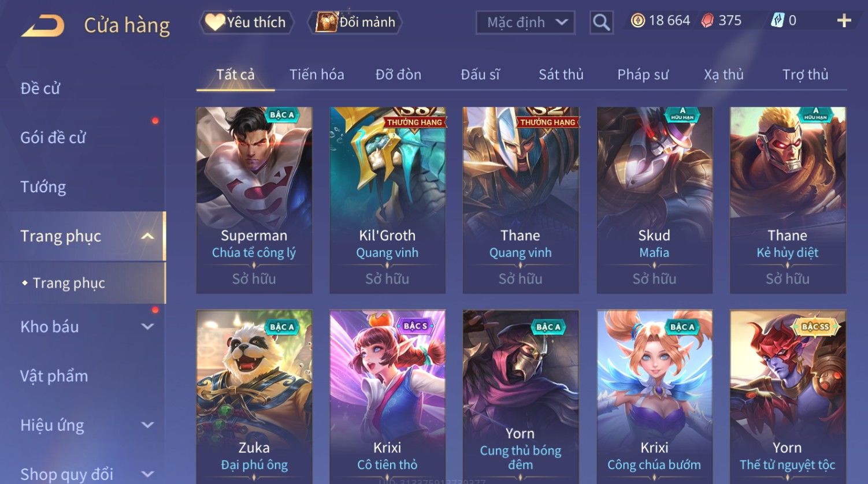
Task: Open the Skud Mafia skin card
Action: [654, 200]
